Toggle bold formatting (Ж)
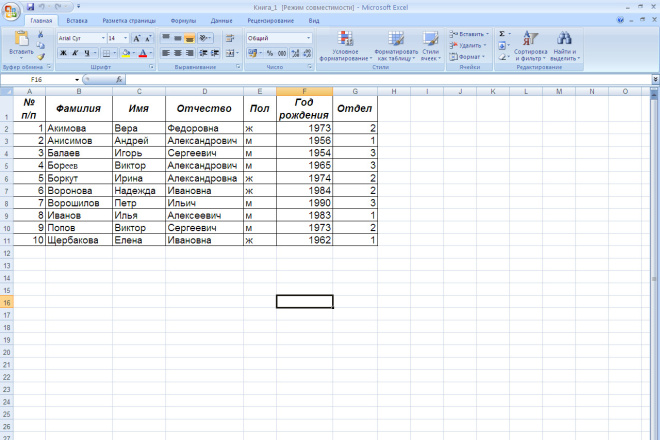 point(62,53)
